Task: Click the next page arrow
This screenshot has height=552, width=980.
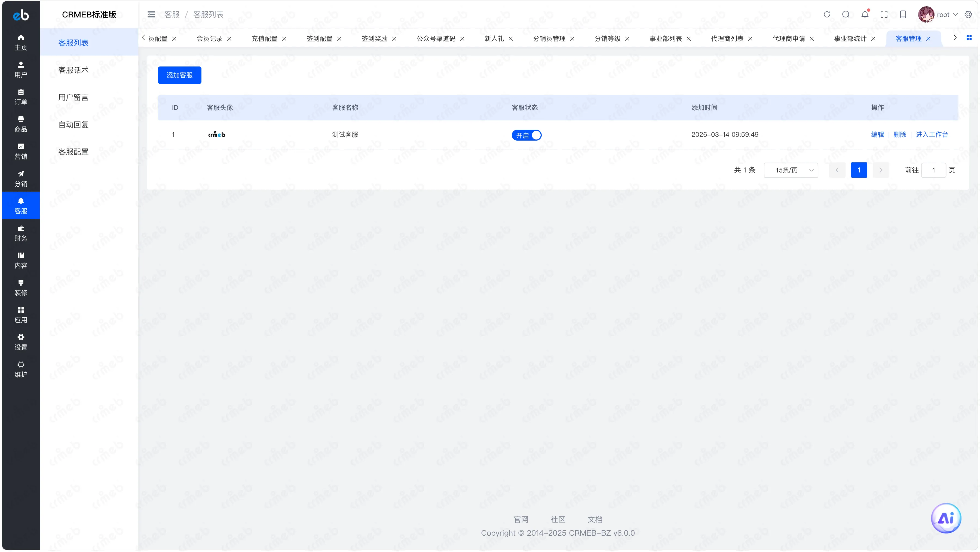Action: 881,170
